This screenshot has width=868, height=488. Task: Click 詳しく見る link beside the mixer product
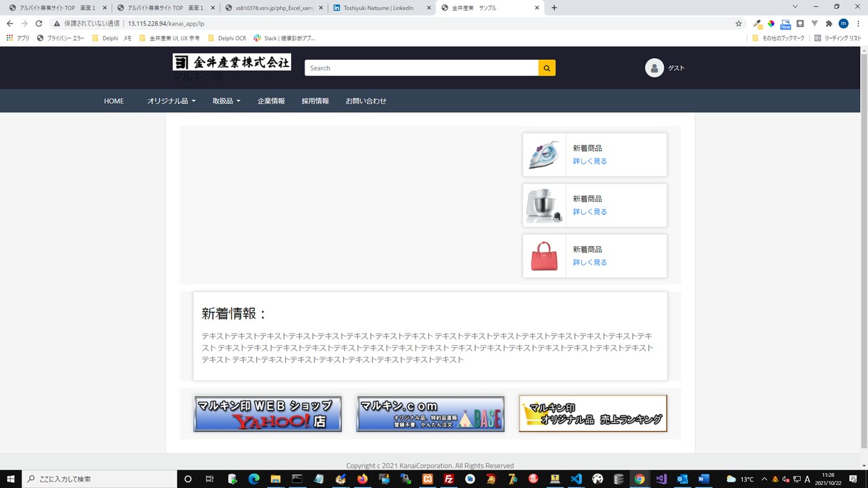pyautogui.click(x=590, y=212)
